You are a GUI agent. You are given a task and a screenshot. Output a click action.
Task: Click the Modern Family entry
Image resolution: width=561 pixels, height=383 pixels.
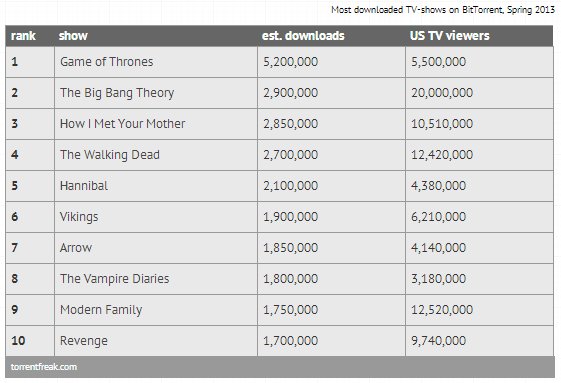101,310
